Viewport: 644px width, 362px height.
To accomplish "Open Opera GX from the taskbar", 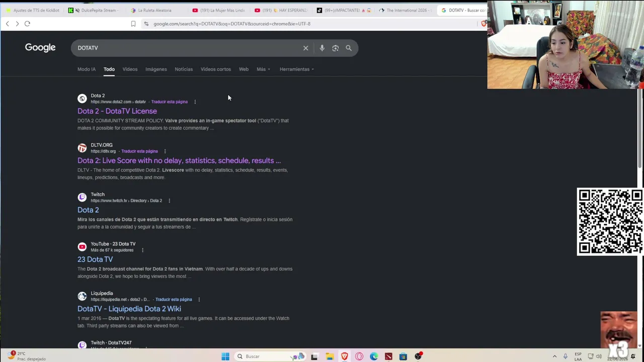I will click(x=359, y=356).
